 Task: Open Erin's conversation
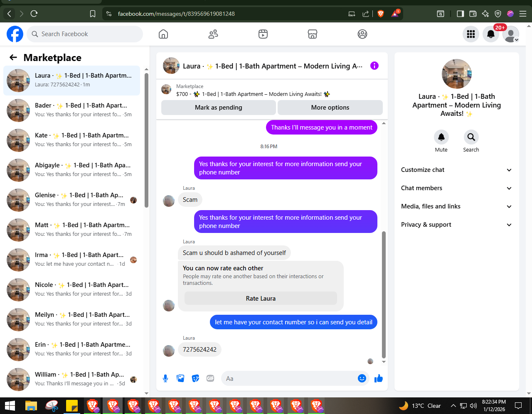click(71, 350)
